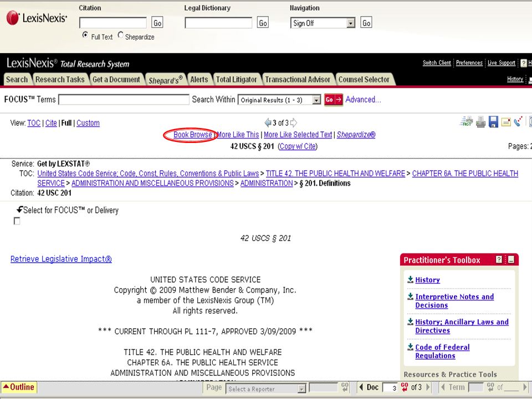Switch to the Get a Document tab
532x399 pixels.
click(x=116, y=79)
